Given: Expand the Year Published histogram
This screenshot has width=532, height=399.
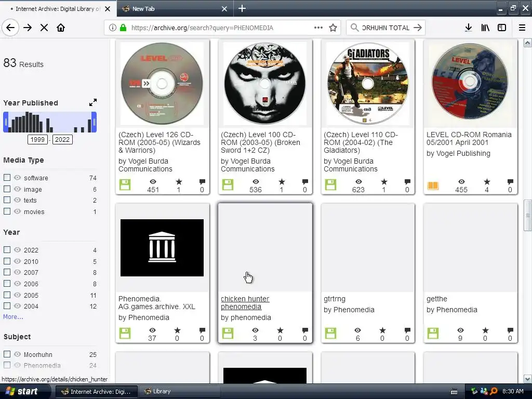Looking at the screenshot, I should tap(93, 102).
